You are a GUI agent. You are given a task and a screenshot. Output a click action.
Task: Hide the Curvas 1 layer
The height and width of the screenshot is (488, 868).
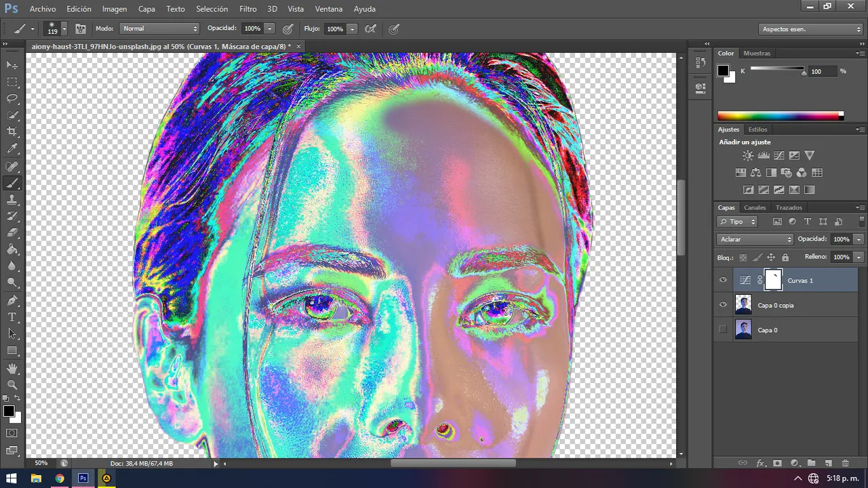pyautogui.click(x=723, y=280)
